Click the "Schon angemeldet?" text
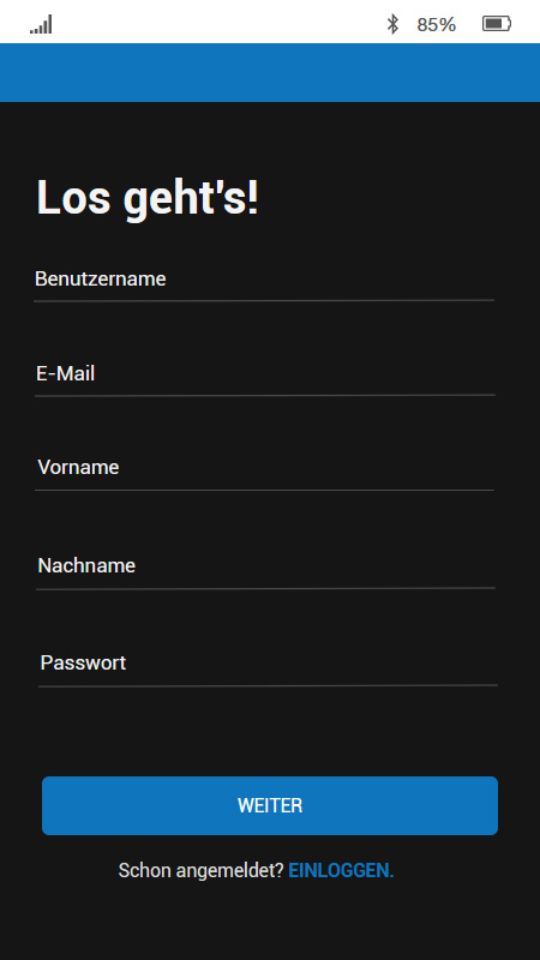The height and width of the screenshot is (960, 540). pos(201,871)
